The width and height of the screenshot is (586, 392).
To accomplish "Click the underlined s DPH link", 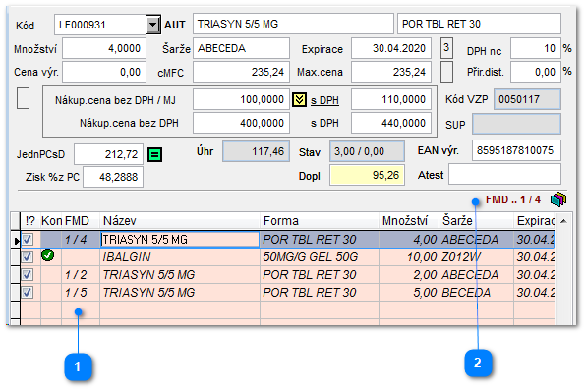I will coord(324,100).
